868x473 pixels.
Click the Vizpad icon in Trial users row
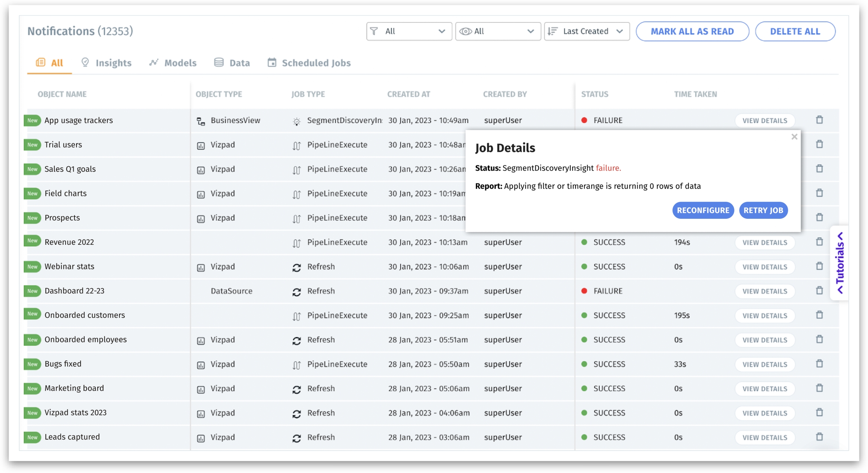pos(201,145)
